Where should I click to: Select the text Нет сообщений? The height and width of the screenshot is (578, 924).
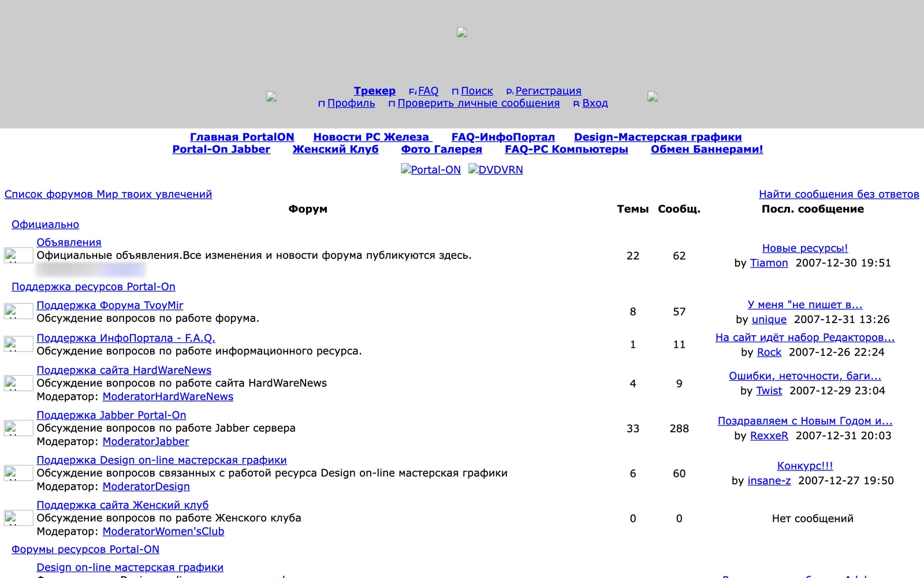813,518
